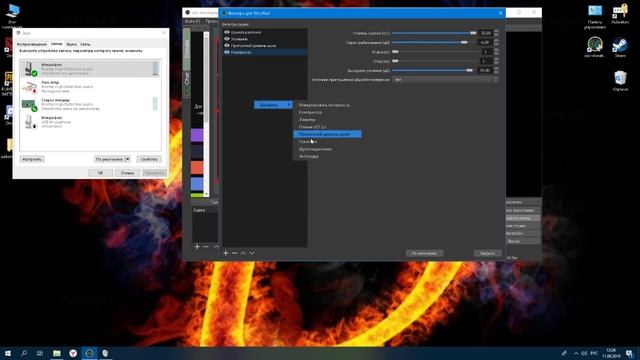Open This PC desktop icon

(12, 16)
